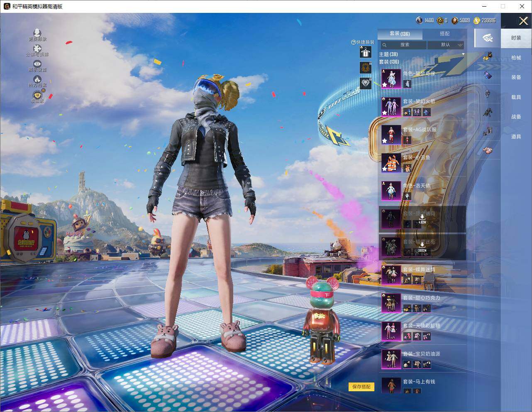Open the 载具 category tab

(516, 97)
